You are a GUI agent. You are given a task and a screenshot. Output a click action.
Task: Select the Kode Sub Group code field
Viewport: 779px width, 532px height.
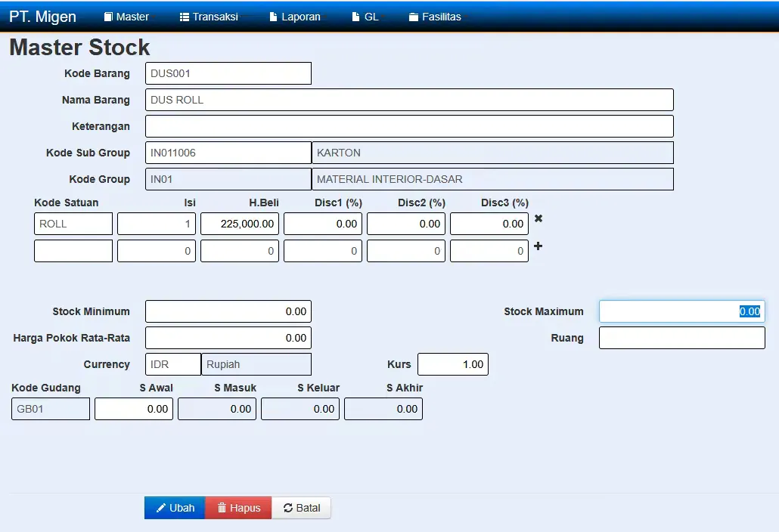pos(228,153)
